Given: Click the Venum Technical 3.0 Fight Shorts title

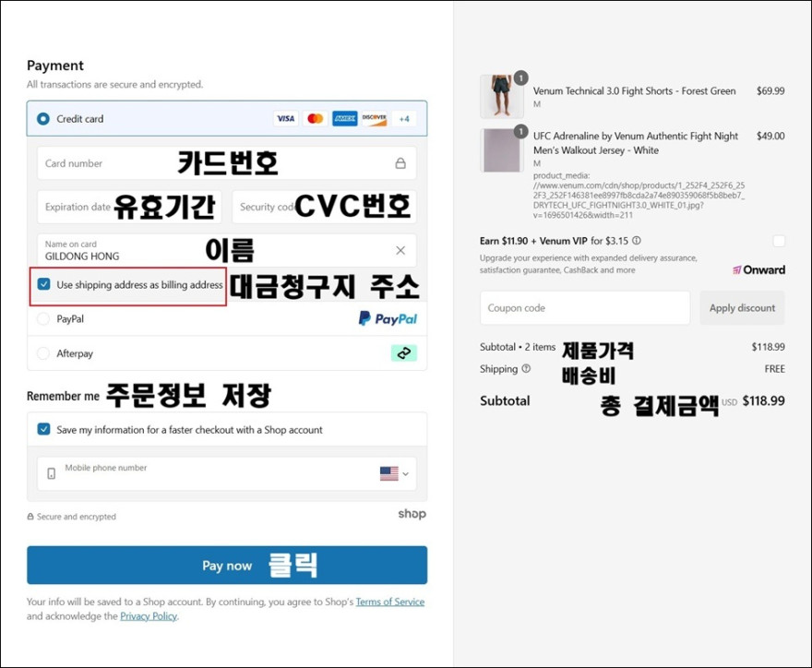Looking at the screenshot, I should 635,91.
